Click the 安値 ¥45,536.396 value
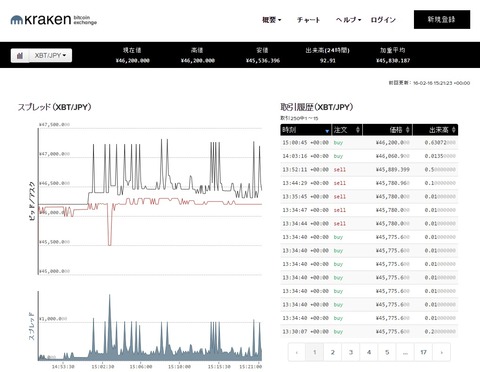This screenshot has height=372, width=480. (263, 61)
